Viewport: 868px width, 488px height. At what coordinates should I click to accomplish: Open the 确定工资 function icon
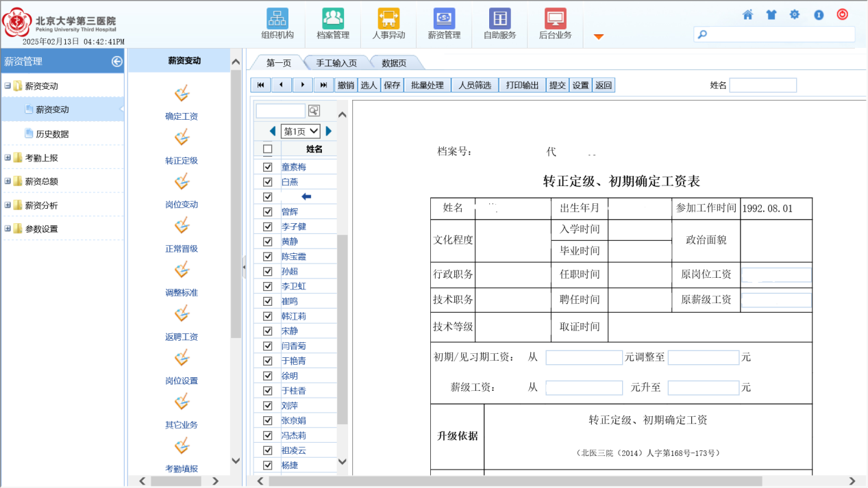click(182, 94)
